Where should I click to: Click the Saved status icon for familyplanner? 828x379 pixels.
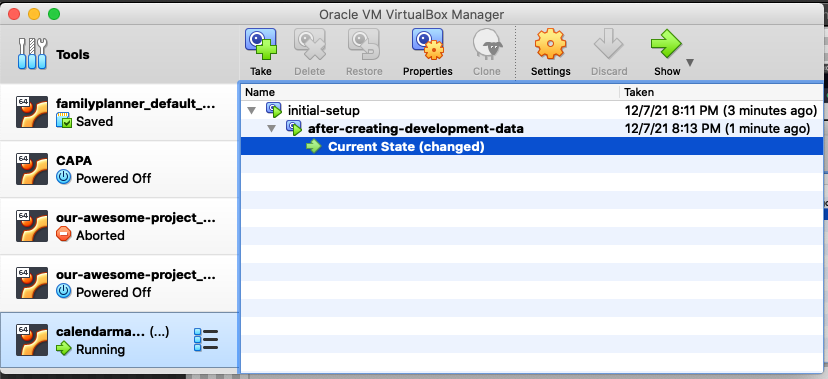[x=63, y=121]
